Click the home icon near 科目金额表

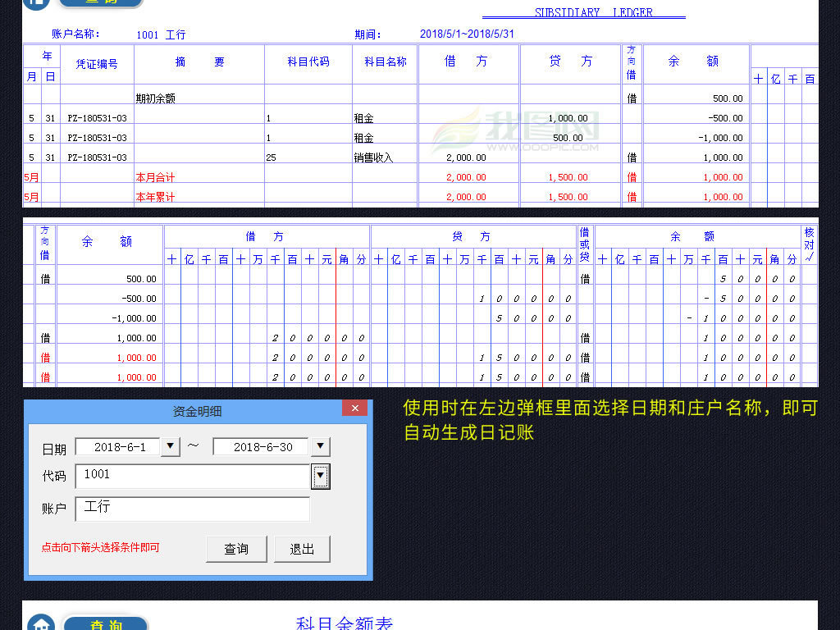click(39, 625)
